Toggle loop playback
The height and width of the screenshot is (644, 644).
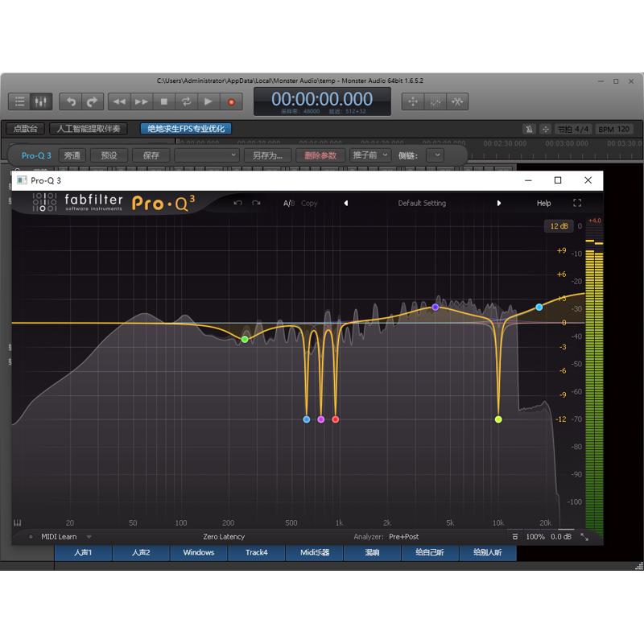coord(186,101)
